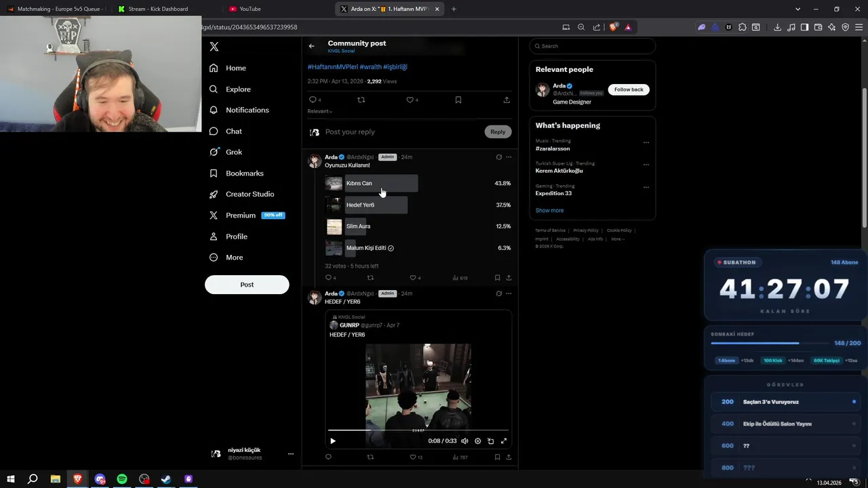Open more options for Kerem Aktürkoğlu trend
Image resolution: width=868 pixels, height=488 pixels.
pos(646,165)
